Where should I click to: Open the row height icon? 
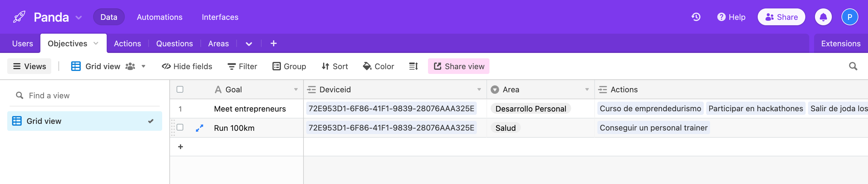coord(414,66)
